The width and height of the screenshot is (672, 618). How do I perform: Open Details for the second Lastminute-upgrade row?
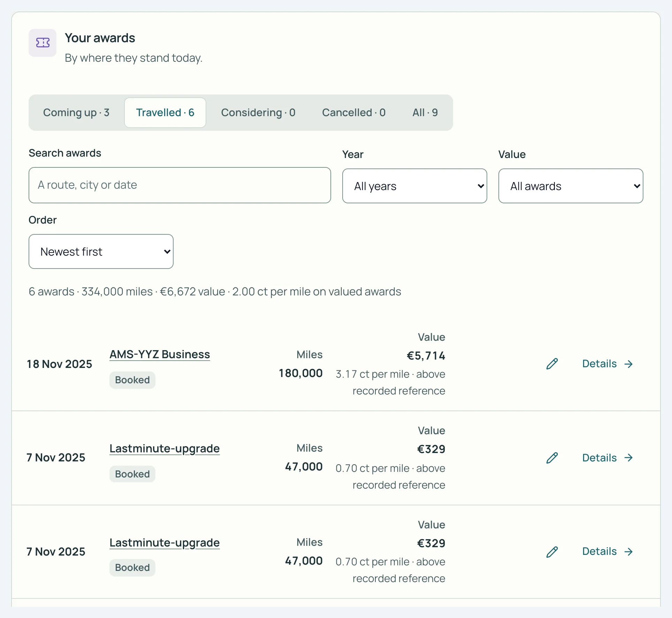pyautogui.click(x=608, y=551)
